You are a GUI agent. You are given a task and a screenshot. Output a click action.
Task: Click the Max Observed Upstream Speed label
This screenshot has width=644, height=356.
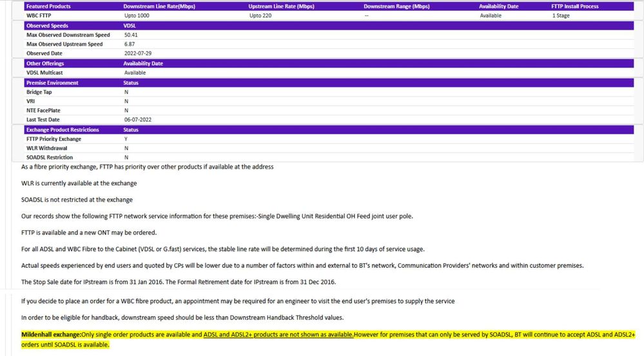[x=64, y=44]
